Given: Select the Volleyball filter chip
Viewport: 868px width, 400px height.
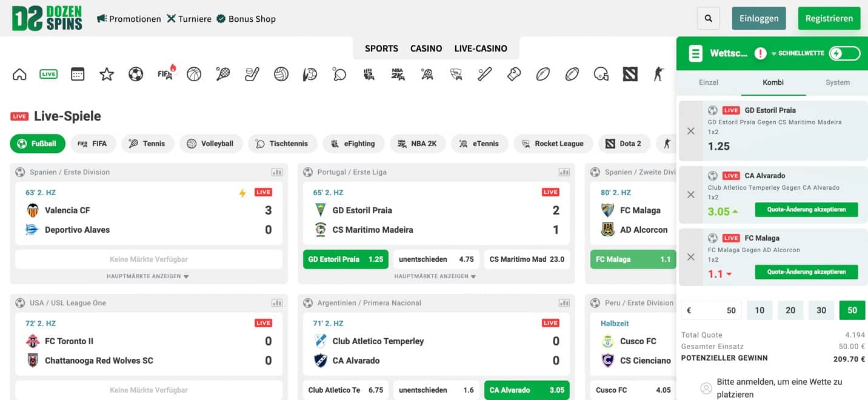Looking at the screenshot, I should 210,144.
